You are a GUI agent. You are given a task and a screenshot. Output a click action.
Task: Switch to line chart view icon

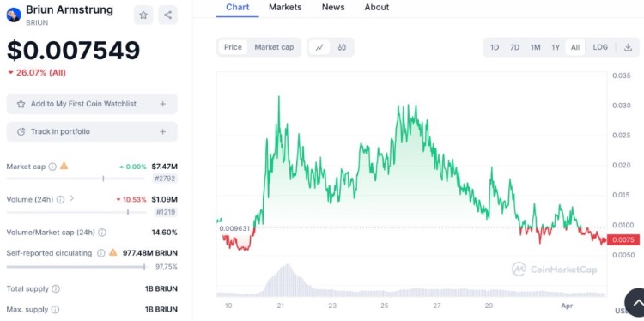319,47
